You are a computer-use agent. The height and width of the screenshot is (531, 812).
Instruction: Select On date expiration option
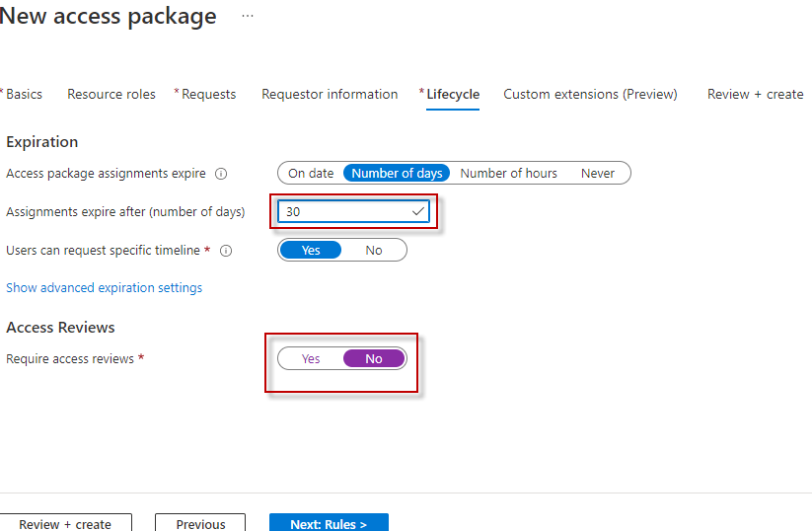[311, 173]
